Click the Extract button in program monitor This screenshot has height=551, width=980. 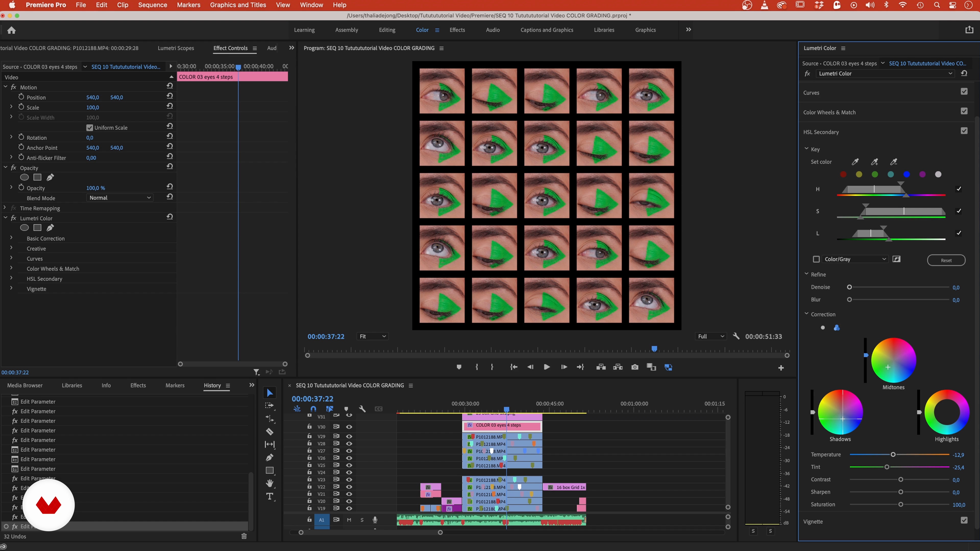(x=618, y=367)
